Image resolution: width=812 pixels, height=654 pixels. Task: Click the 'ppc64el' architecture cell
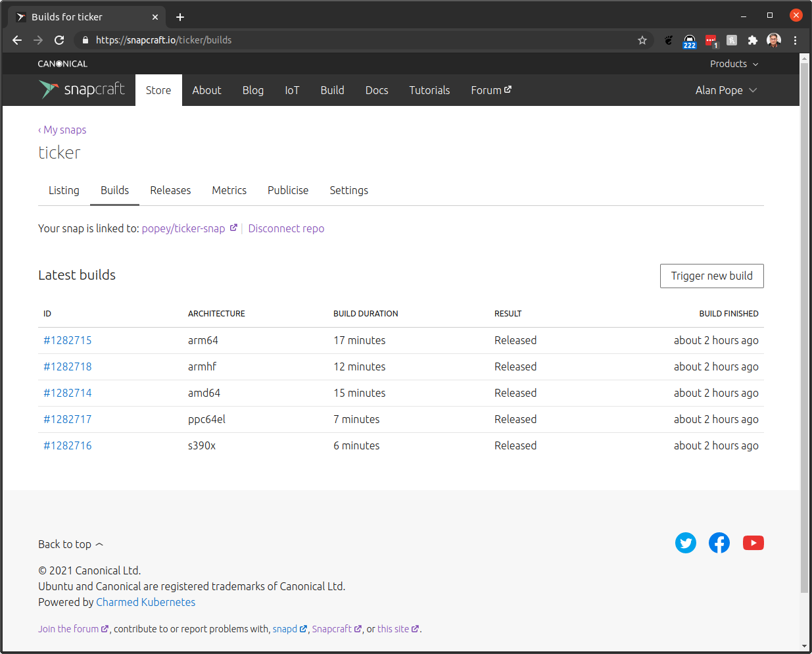[x=206, y=419]
